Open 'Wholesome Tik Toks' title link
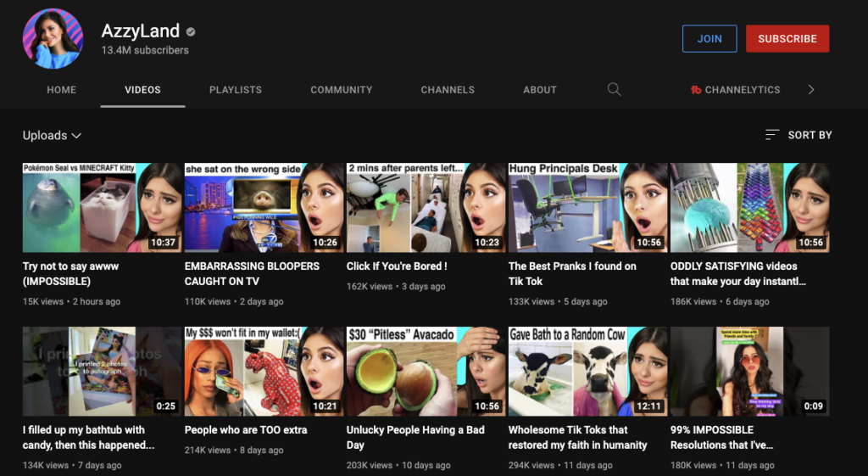 577,437
